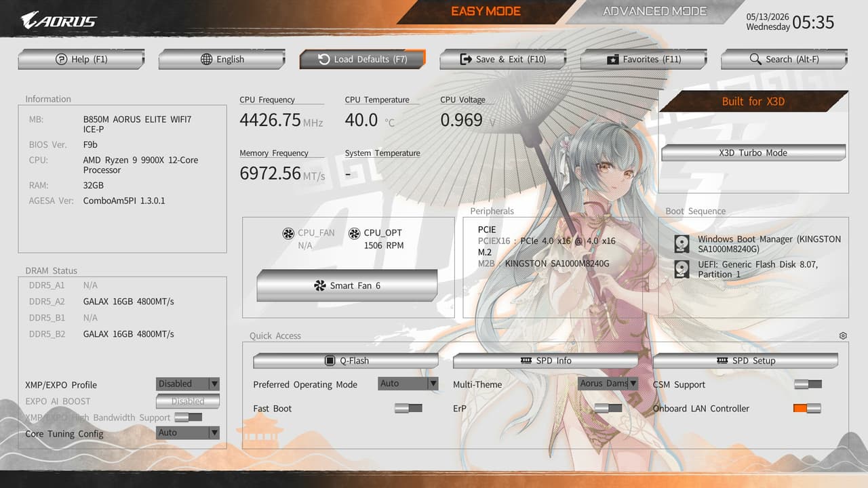The width and height of the screenshot is (868, 488).
Task: Click the Memory Frequency value 6972.56
Action: pos(270,174)
